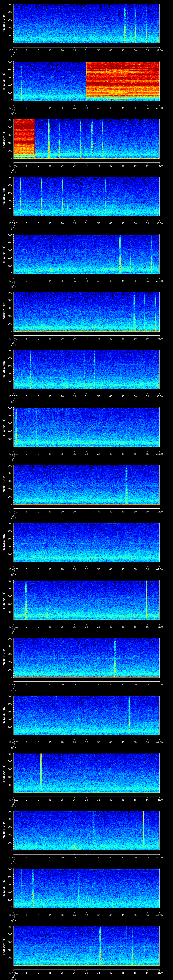This screenshot has height=980, width=173.
Task: Pick the broadband pulse near 47s in 17:43:00 panel
Action: tap(129, 715)
